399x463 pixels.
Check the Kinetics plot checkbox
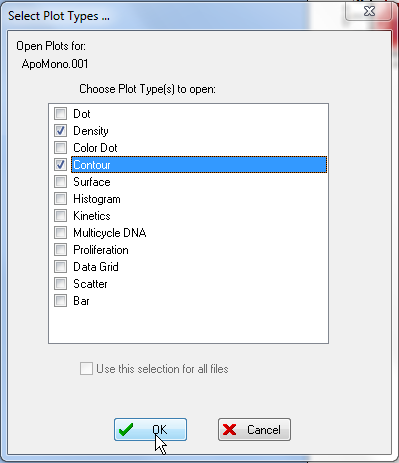click(60, 216)
